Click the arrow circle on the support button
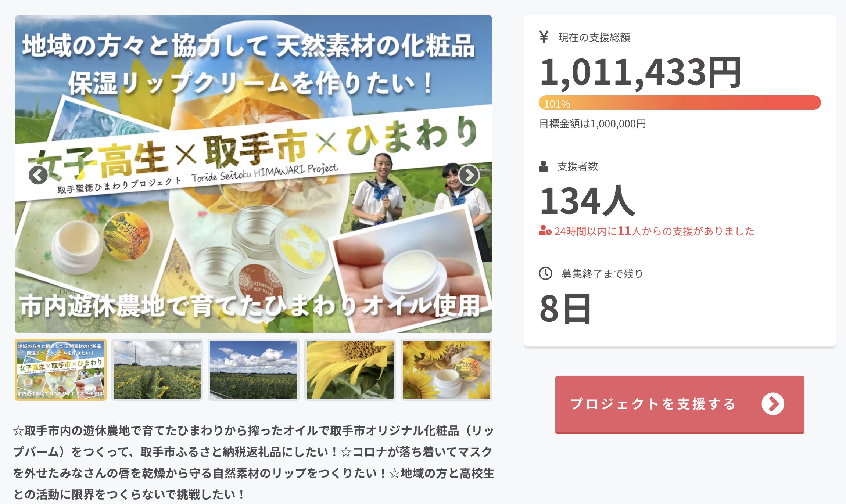Viewport: 846px width, 504px height. tap(773, 404)
